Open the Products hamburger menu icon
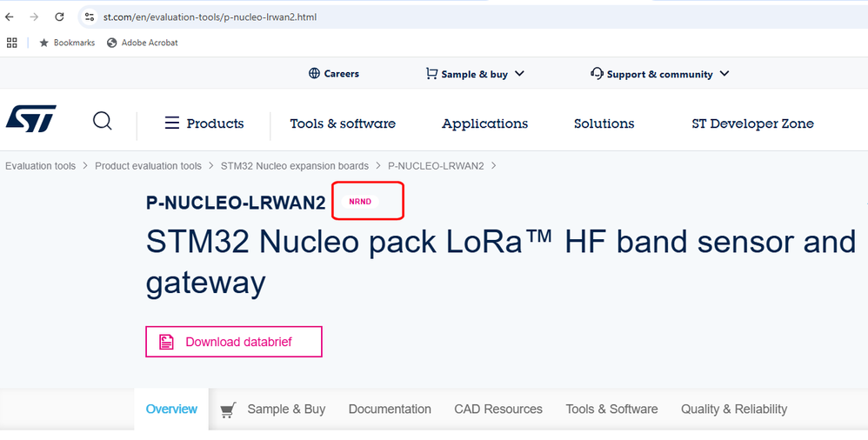 point(172,123)
